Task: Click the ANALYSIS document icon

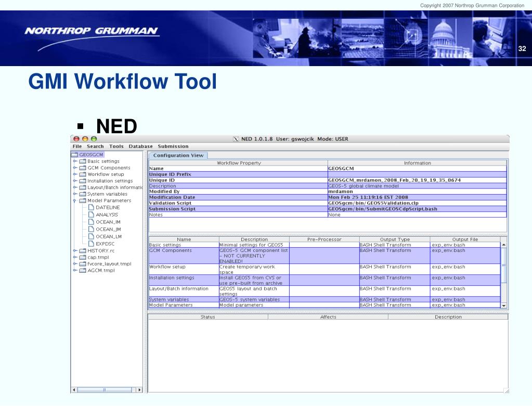Action: (x=91, y=214)
